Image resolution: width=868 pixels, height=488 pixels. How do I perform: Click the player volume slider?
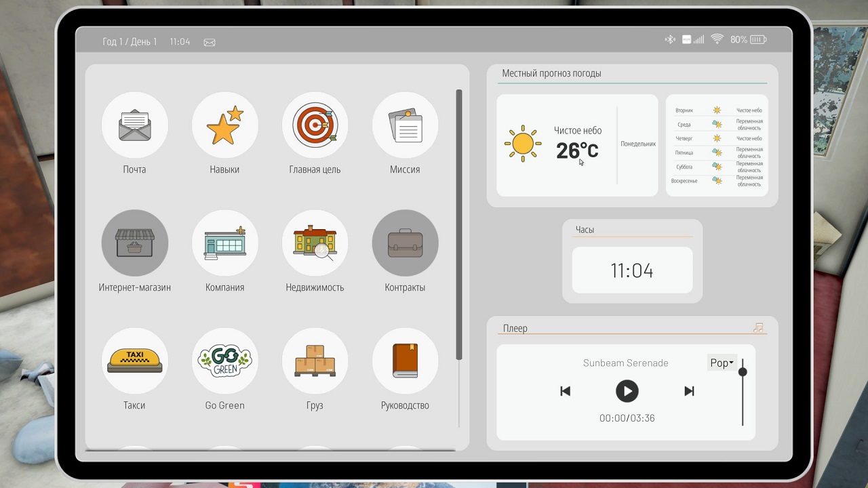click(x=743, y=392)
